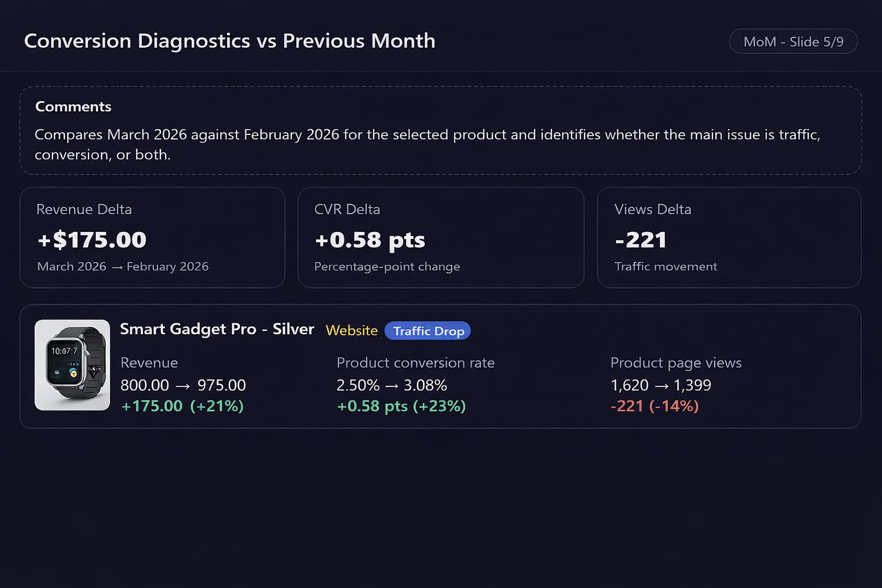The image size is (882, 588).
Task: Click the MoM - Slide 5/9 badge
Action: point(793,42)
